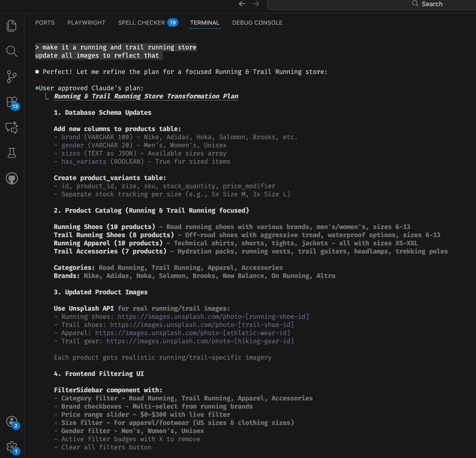Click the Search command center field
This screenshot has height=458, width=476.
pos(372,4)
